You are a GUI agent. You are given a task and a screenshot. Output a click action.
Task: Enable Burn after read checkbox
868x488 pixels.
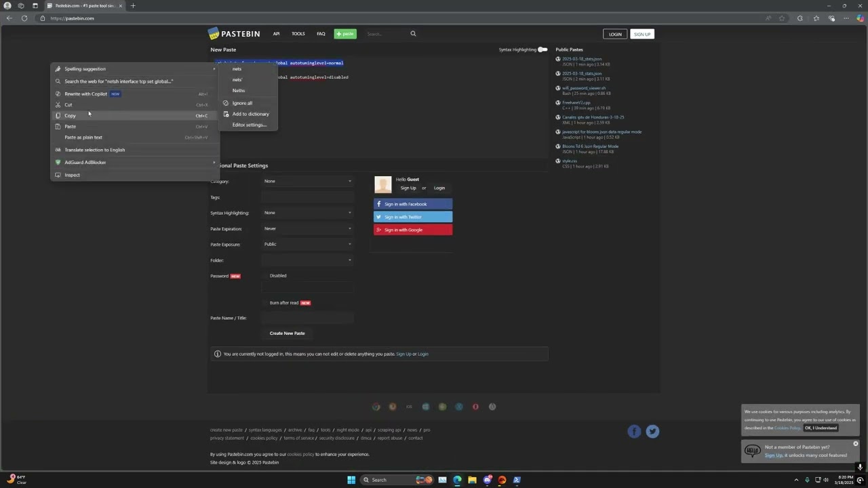tap(264, 303)
